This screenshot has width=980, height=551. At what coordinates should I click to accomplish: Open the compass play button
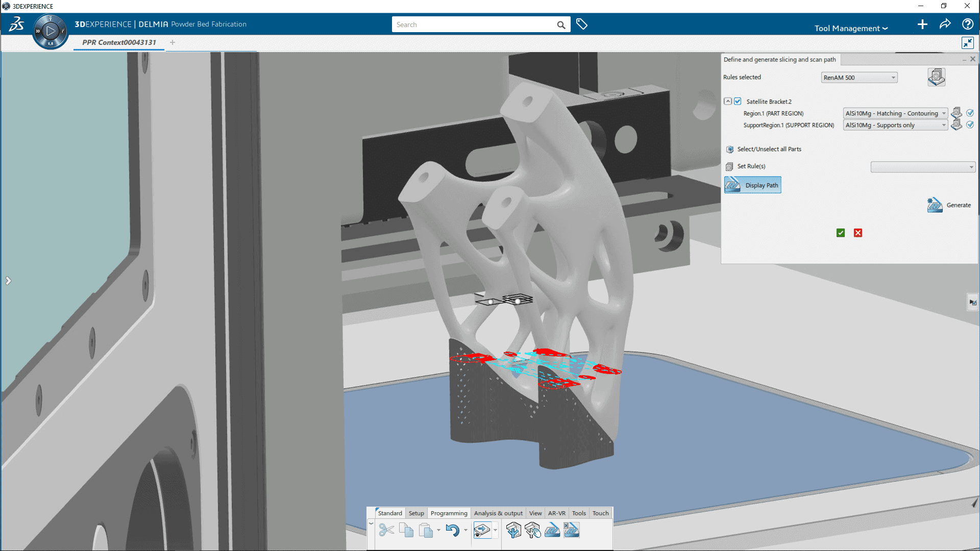[x=50, y=31]
